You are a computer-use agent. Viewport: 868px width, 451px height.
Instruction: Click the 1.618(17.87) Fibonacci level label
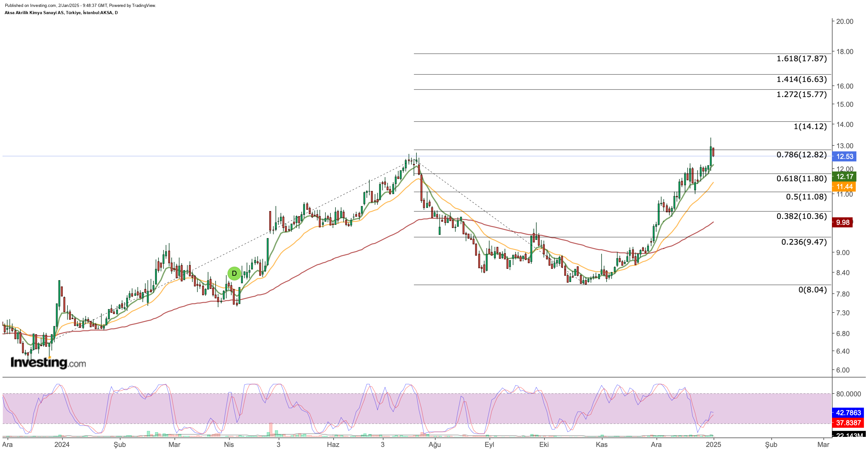click(x=801, y=59)
